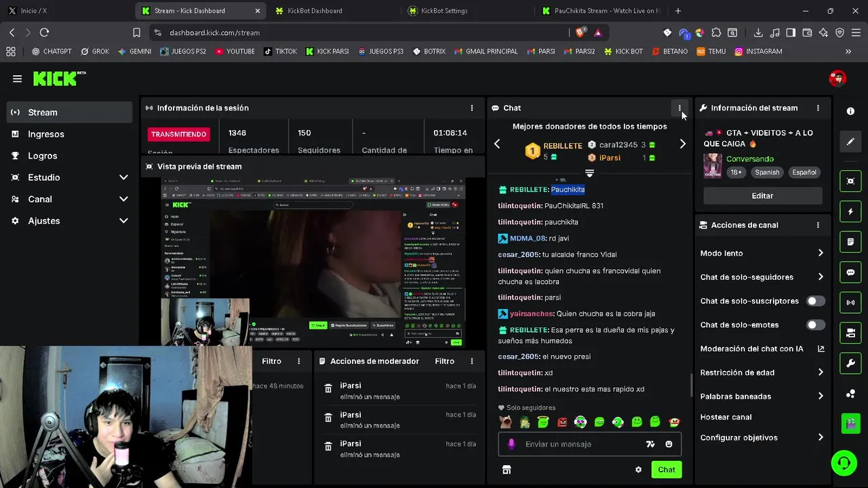Image resolution: width=868 pixels, height=488 pixels.
Task: Open chat settings gear icon
Action: [x=638, y=470]
